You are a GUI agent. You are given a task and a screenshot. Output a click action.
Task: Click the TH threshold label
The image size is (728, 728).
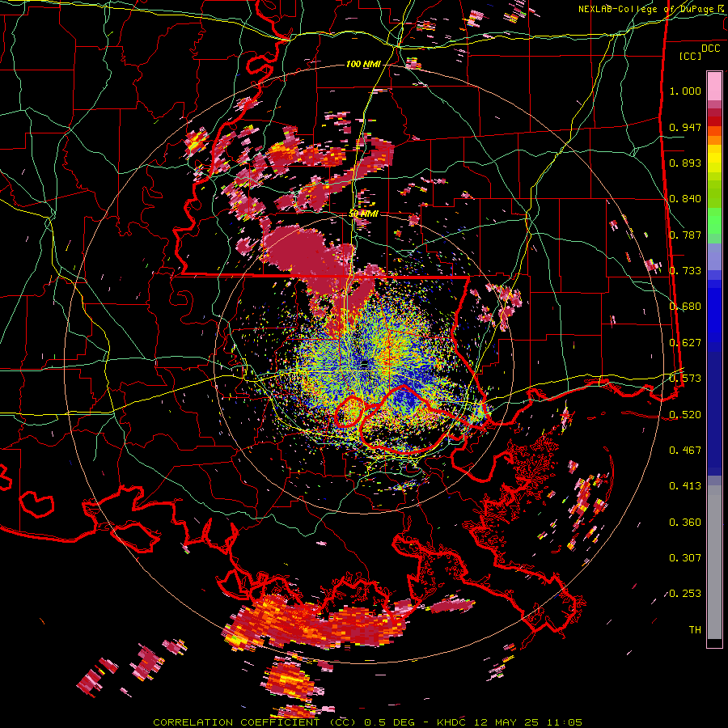[x=695, y=630]
